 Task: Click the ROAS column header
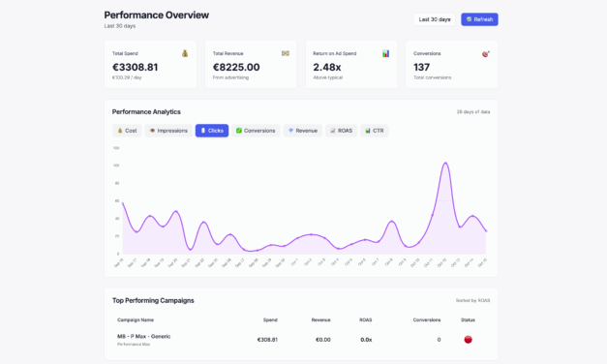click(x=365, y=319)
